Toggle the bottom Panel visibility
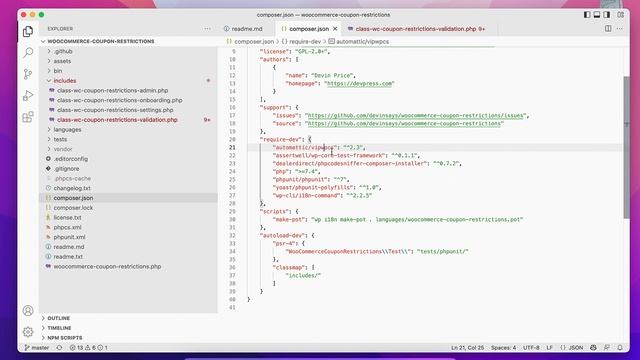Viewport: 640px width, 360px height. (x=597, y=15)
